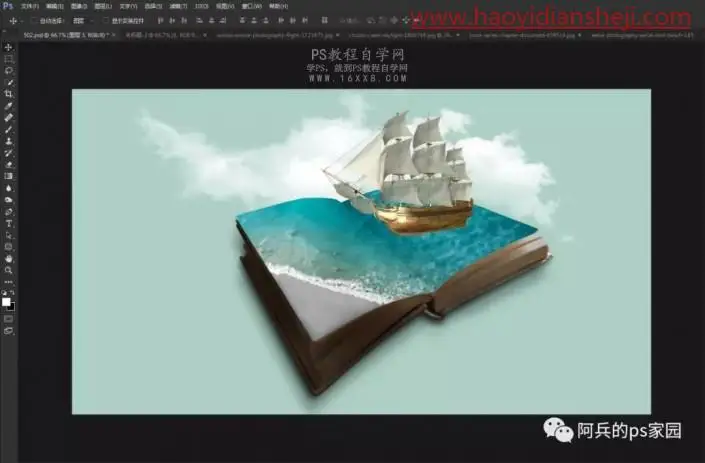Select the Blur tool
The width and height of the screenshot is (705, 463).
9,188
